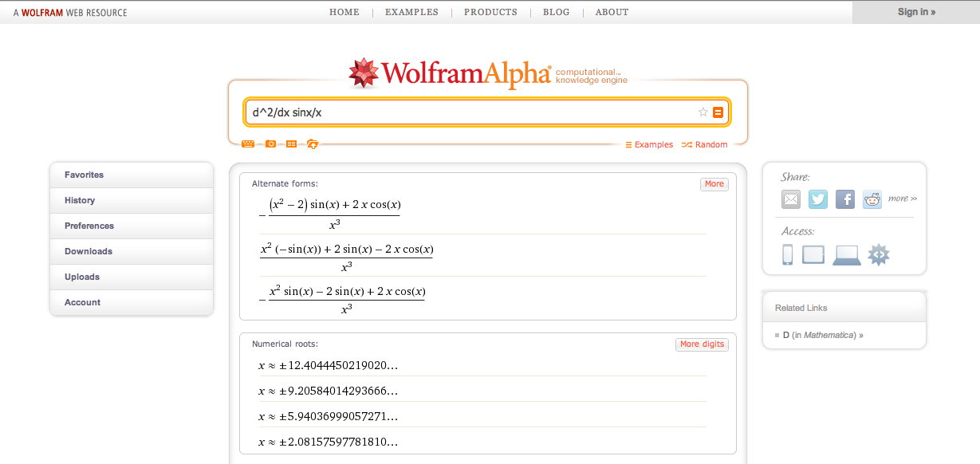Click the file upload input icon
Viewport: 980px width, 464px height.
[x=313, y=143]
